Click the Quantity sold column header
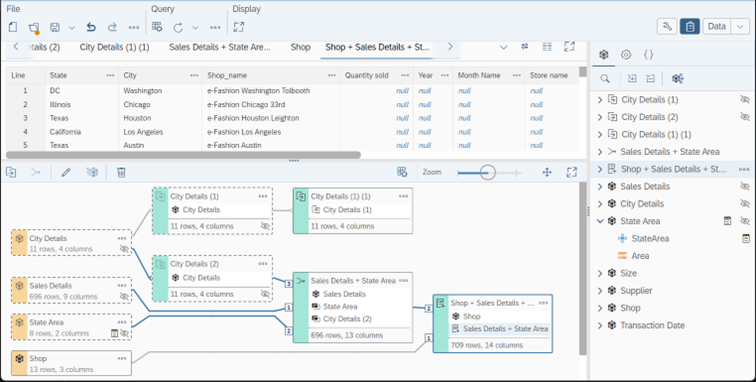The height and width of the screenshot is (382, 756). (377, 75)
